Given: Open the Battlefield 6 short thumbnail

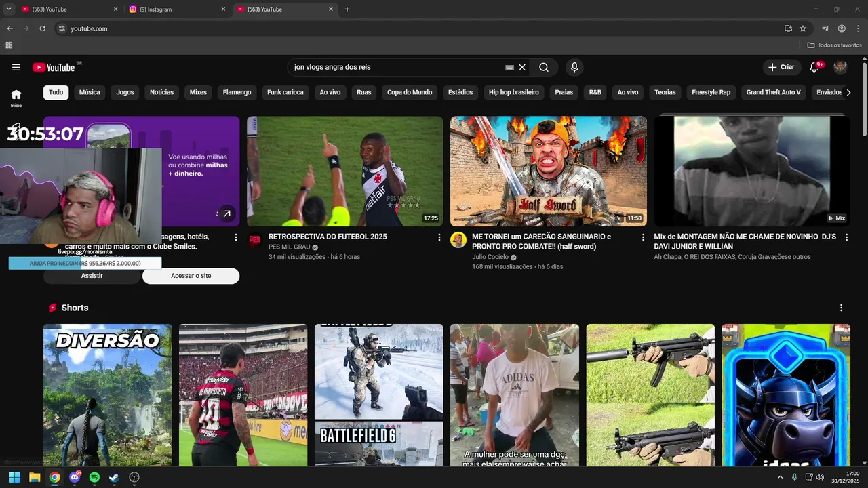Looking at the screenshot, I should (378, 395).
